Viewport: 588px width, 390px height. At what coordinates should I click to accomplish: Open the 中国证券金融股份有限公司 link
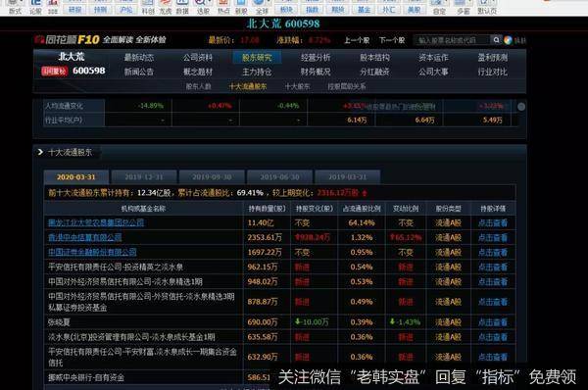click(x=92, y=252)
